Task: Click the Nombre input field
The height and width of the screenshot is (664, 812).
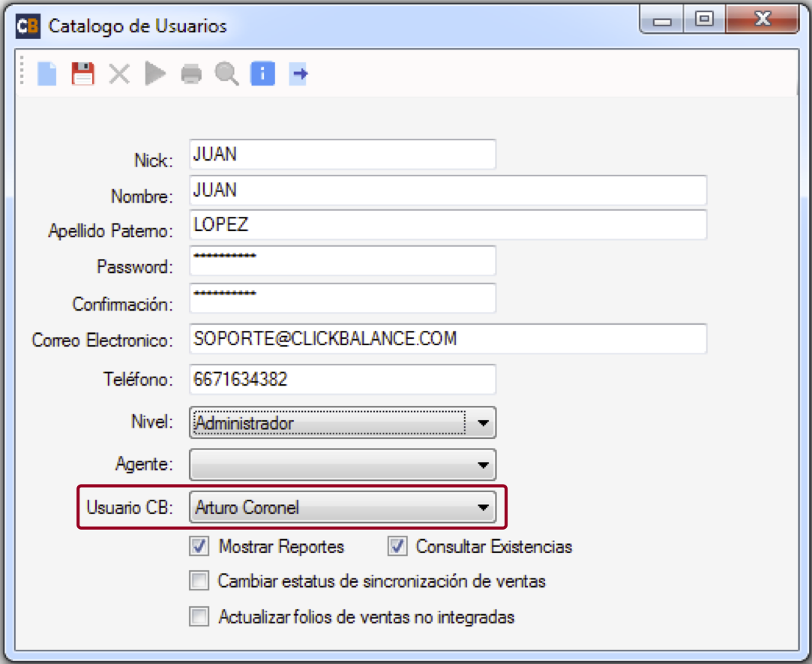Action: pos(448,191)
